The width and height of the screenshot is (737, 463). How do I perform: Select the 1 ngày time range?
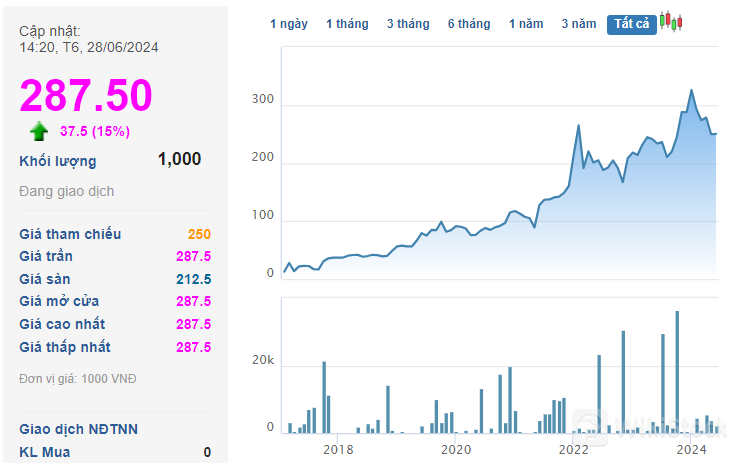pyautogui.click(x=289, y=24)
